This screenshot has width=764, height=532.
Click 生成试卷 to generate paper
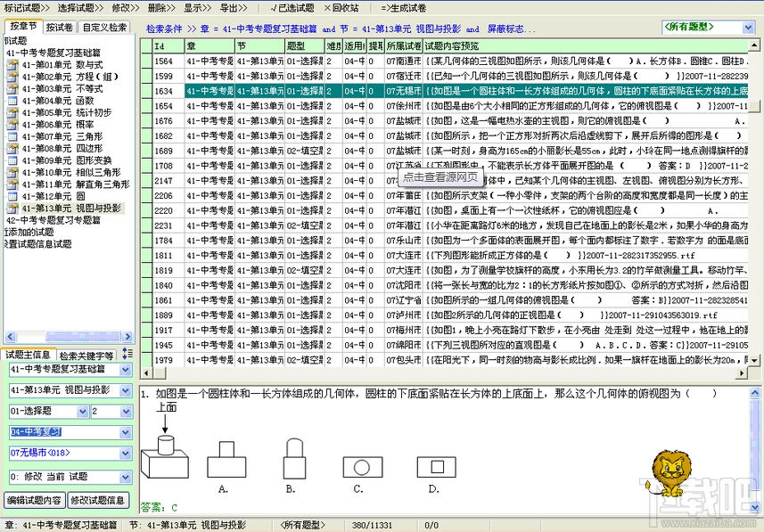pyautogui.click(x=404, y=8)
